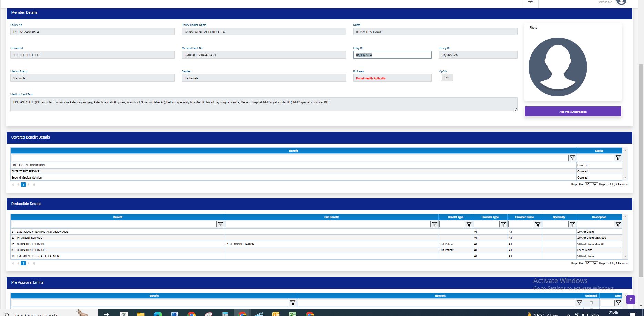Click the purple scroll-to-top arrow button

[631, 299]
